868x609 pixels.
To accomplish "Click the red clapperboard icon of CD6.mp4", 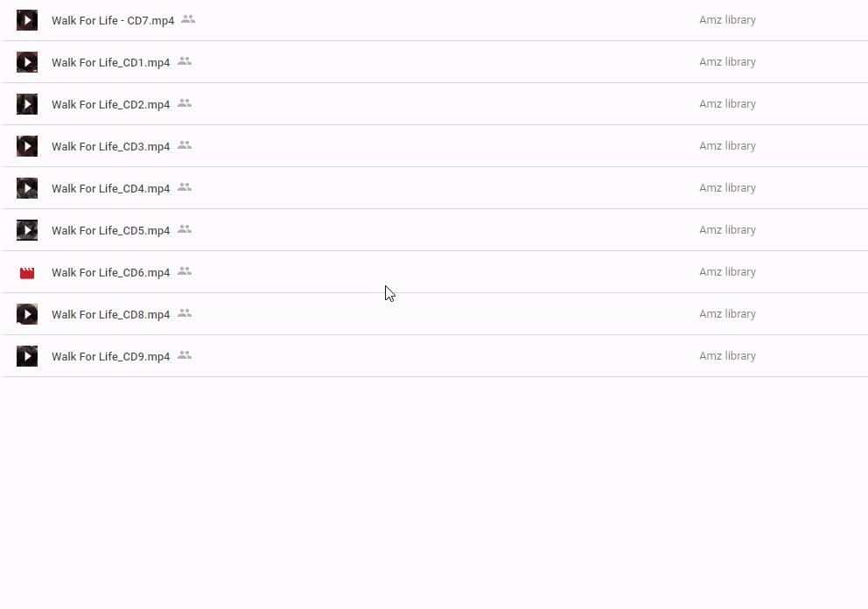I will coord(27,273).
